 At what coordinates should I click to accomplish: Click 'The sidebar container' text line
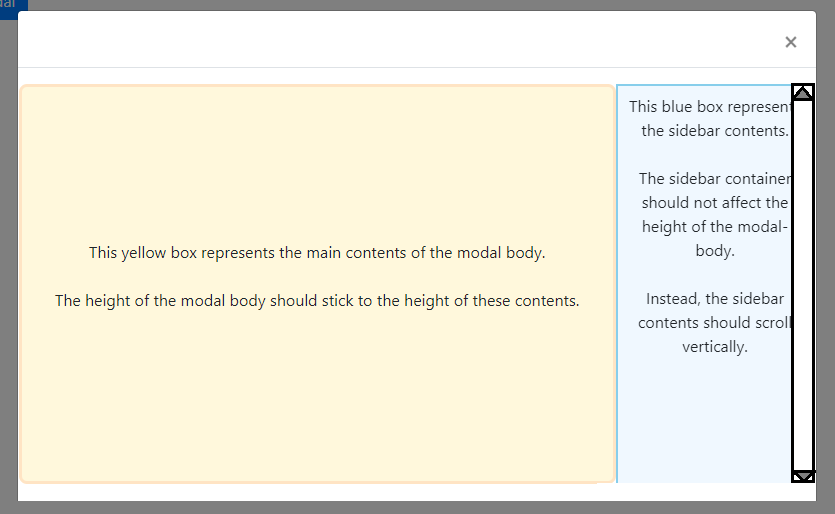tap(715, 178)
